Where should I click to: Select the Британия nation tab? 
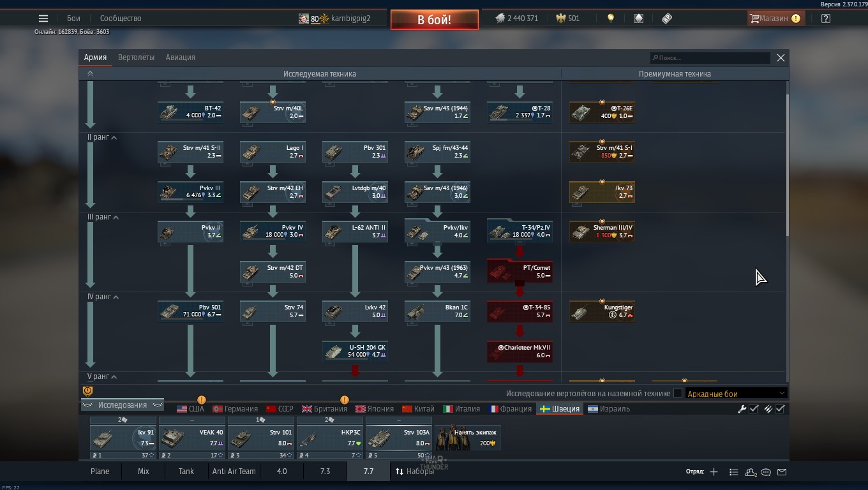click(x=325, y=409)
